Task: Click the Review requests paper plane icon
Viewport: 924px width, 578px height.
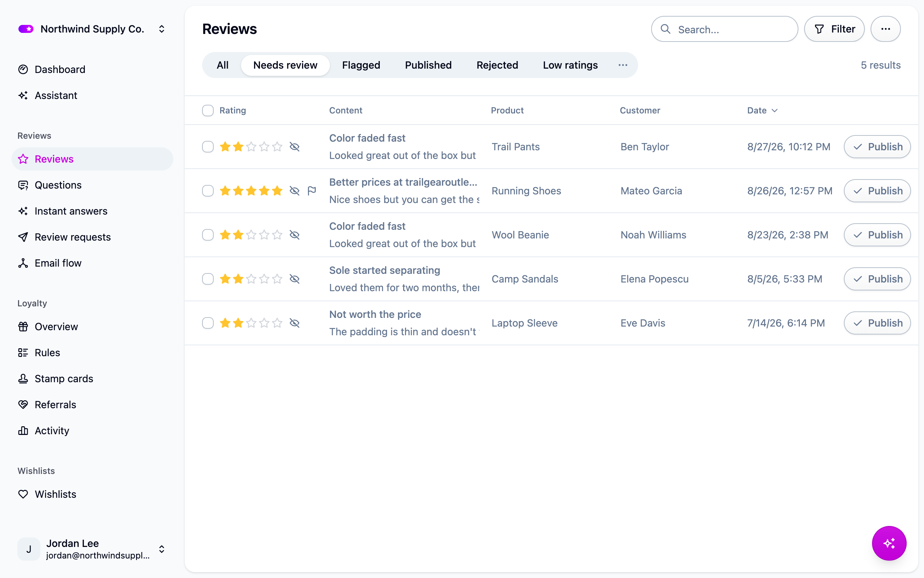Action: click(23, 237)
